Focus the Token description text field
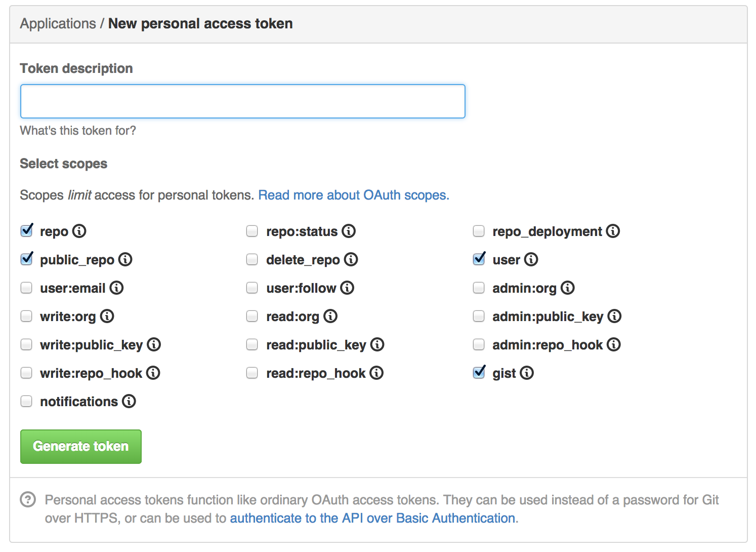756x552 pixels. tap(243, 101)
